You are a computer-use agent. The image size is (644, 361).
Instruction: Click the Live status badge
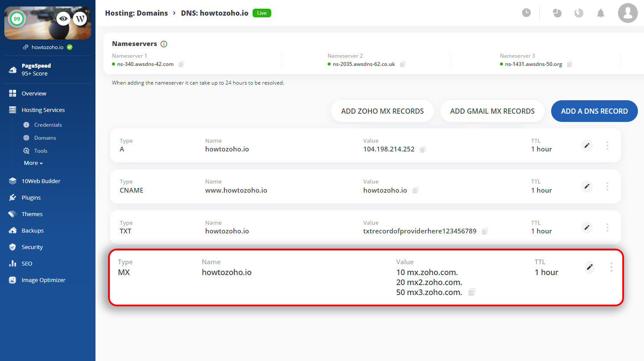[262, 13]
